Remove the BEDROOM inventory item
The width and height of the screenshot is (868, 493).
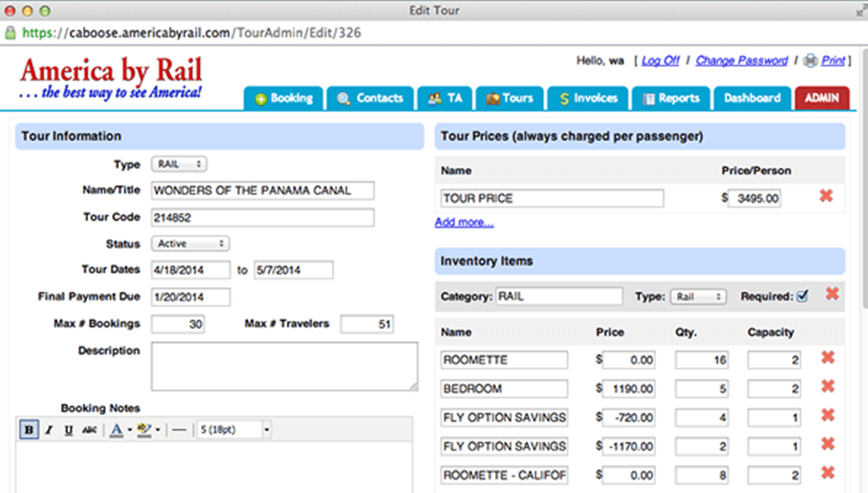[x=827, y=386]
